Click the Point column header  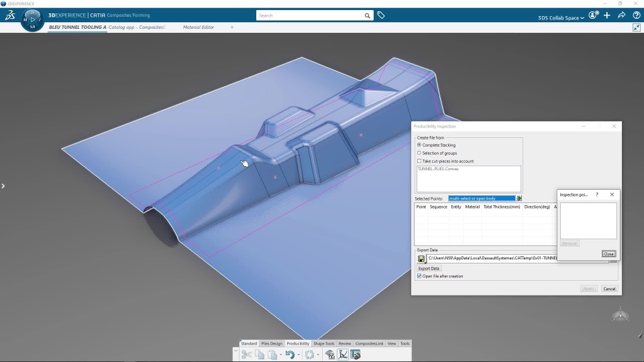coord(421,207)
